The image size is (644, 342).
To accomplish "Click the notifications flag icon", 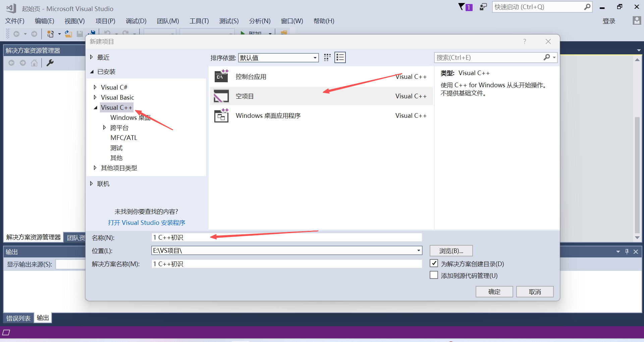I will [x=465, y=7].
